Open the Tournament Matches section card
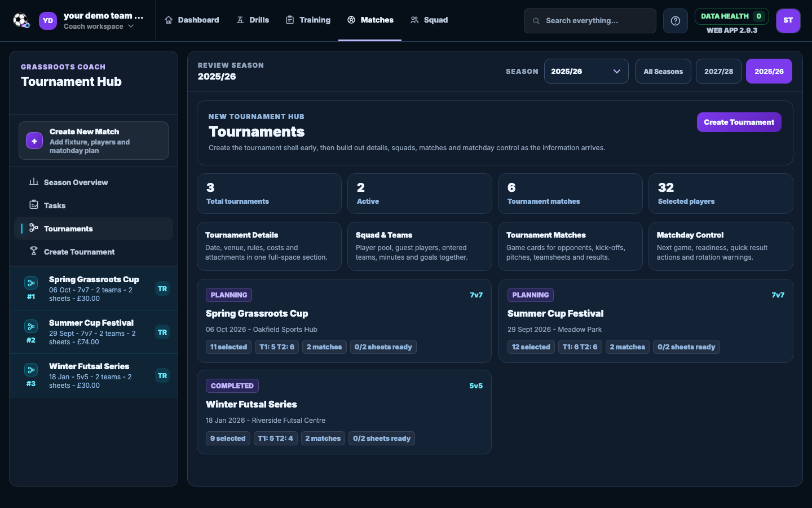Screen dimensions: 812x508 [570, 246]
